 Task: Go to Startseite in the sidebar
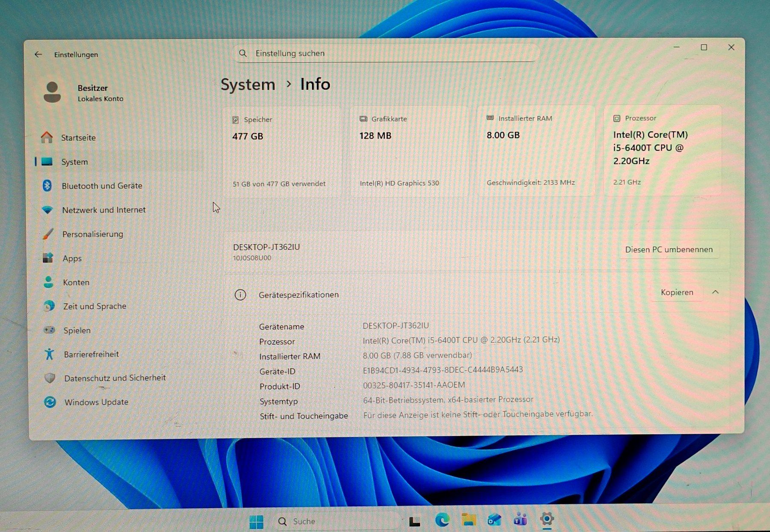point(78,138)
